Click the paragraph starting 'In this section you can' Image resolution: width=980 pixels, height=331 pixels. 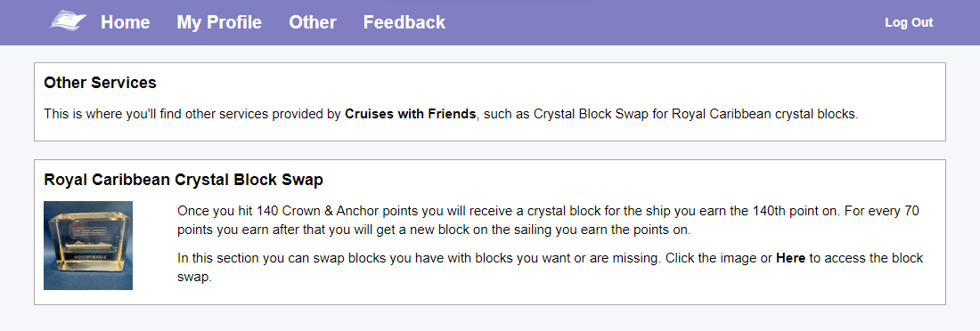pyautogui.click(x=550, y=267)
